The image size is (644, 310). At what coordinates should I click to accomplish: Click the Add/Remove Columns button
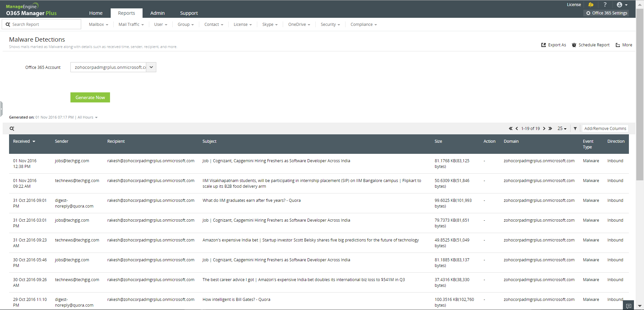(605, 129)
